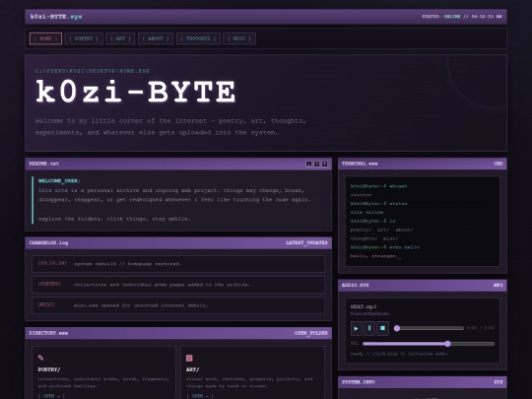Click OPEN link under ART/ folder
532x399 pixels.
click(199, 396)
